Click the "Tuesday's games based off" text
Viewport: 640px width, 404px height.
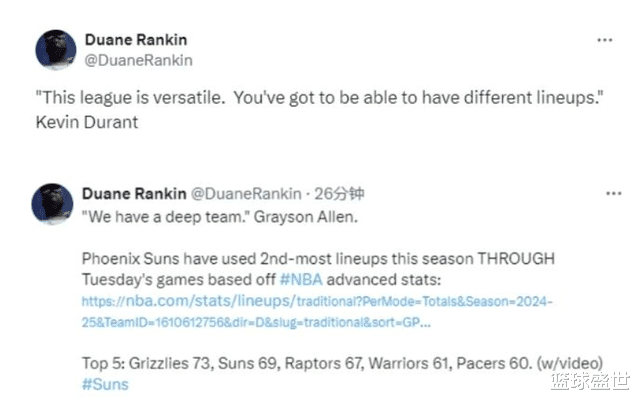179,280
